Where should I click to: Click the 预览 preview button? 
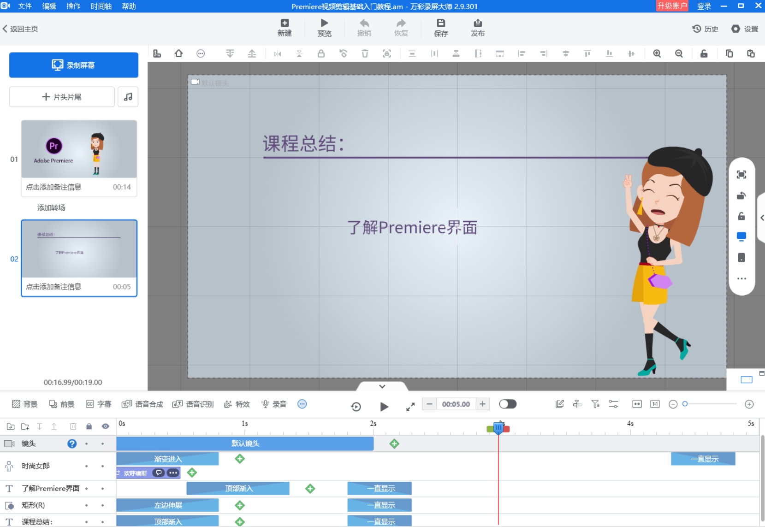tap(324, 28)
